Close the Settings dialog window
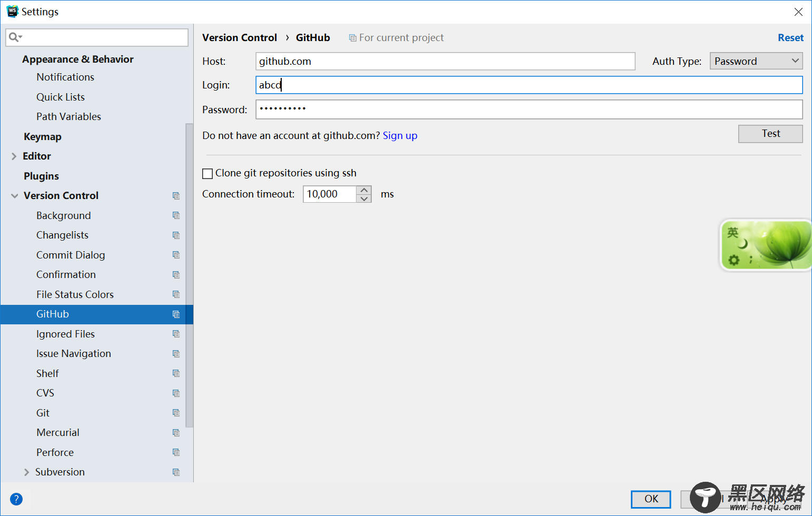 click(x=798, y=12)
